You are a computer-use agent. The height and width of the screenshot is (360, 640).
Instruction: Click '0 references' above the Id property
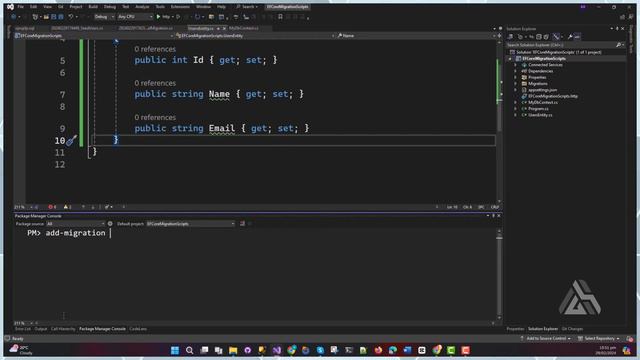click(x=155, y=49)
